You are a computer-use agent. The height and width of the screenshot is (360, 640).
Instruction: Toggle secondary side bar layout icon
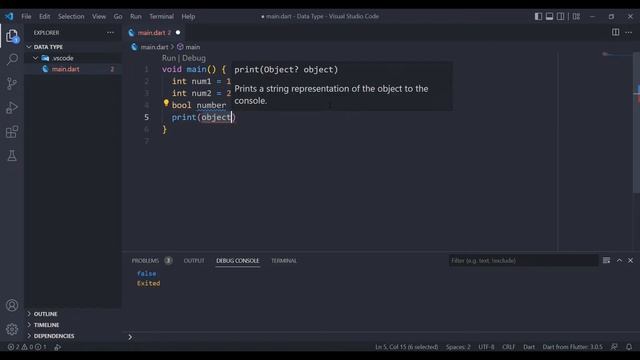point(560,16)
